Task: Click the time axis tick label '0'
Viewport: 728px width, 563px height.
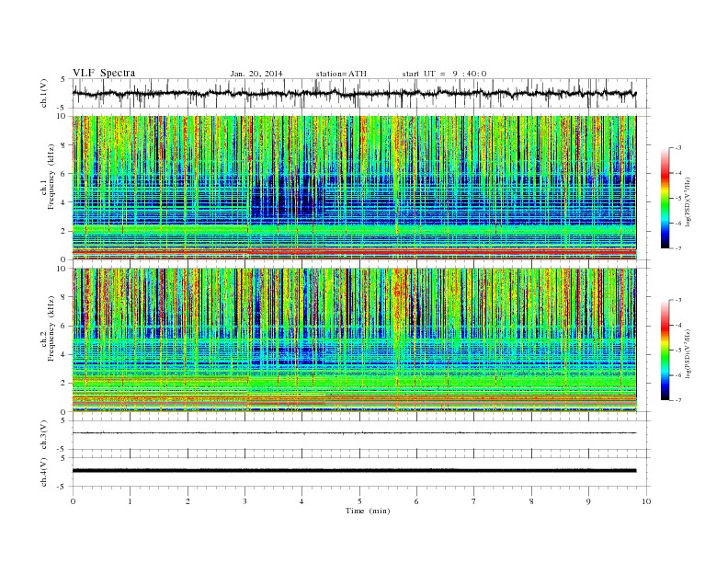Action: click(73, 501)
